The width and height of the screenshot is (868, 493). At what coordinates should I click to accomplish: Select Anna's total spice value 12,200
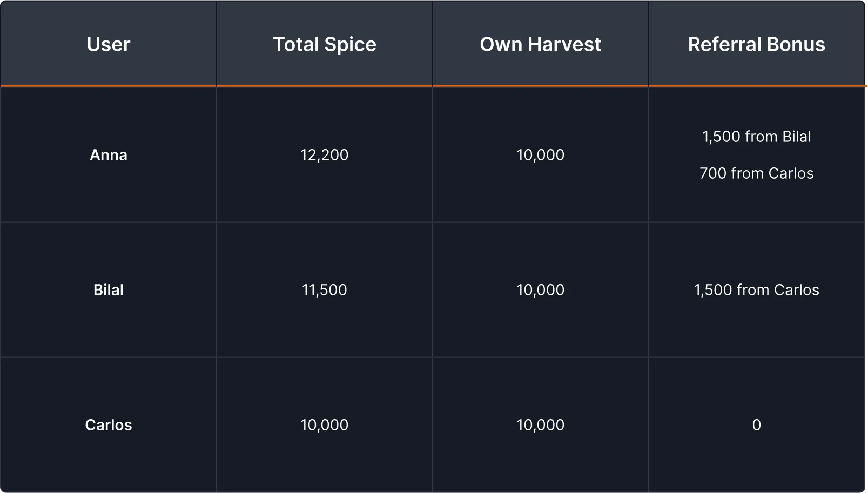click(325, 155)
